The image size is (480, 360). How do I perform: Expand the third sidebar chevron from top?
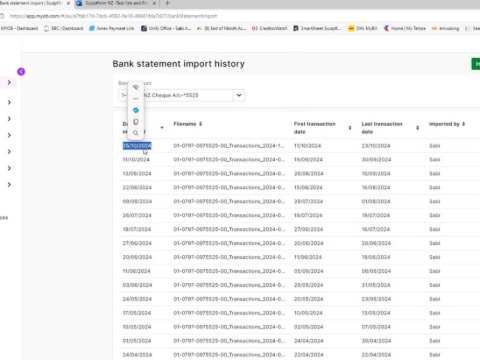(x=9, y=119)
